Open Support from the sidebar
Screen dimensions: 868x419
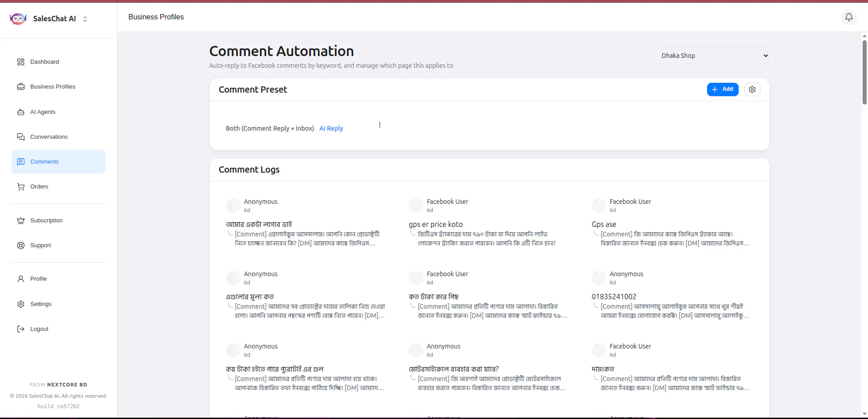point(58,245)
